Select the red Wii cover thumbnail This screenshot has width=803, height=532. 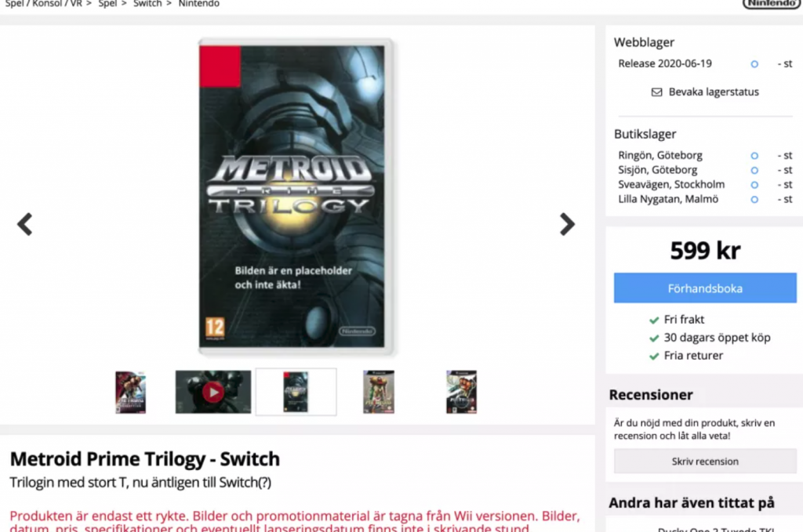131,393
